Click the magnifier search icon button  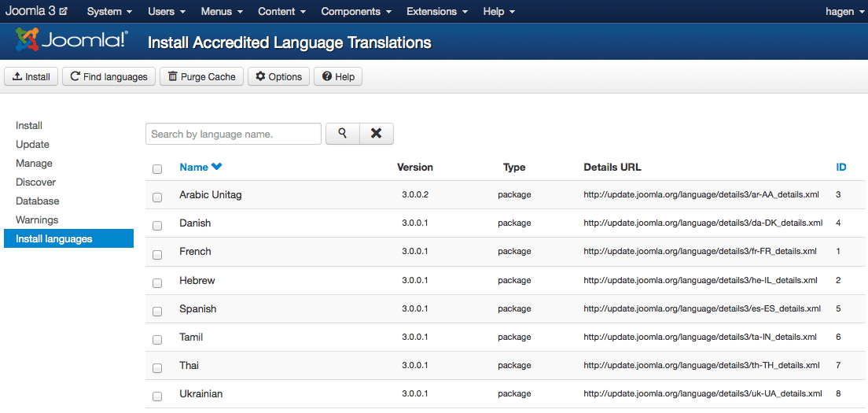(x=343, y=134)
